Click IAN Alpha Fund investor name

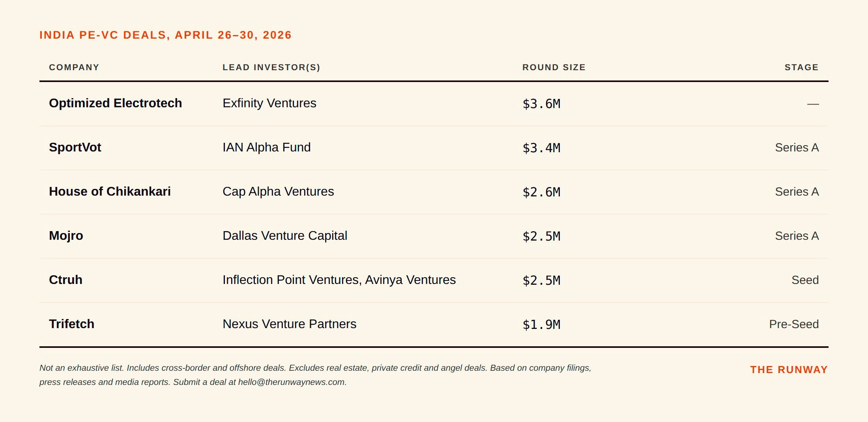coord(267,148)
